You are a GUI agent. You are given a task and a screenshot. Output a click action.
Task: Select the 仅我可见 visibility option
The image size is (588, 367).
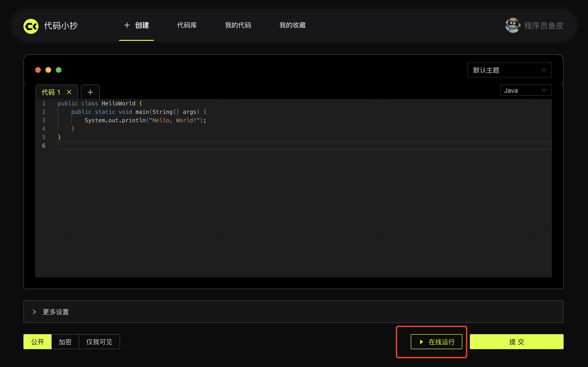click(x=99, y=342)
